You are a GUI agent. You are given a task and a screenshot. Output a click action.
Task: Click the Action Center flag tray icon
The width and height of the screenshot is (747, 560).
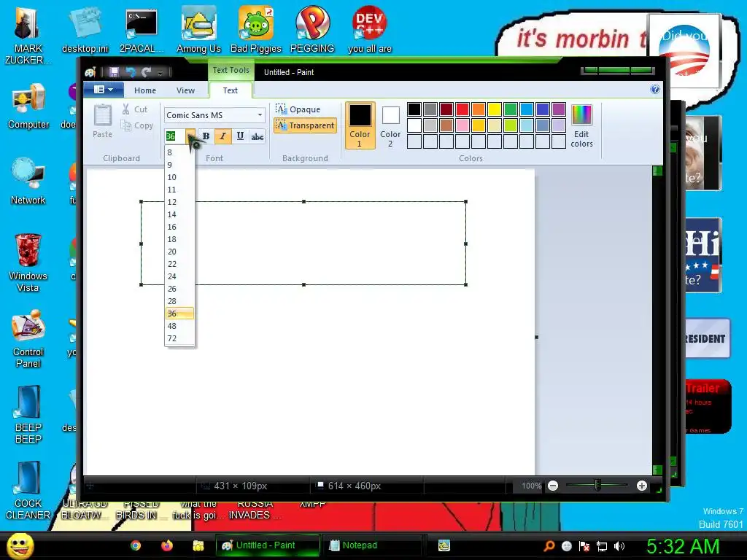pyautogui.click(x=584, y=546)
